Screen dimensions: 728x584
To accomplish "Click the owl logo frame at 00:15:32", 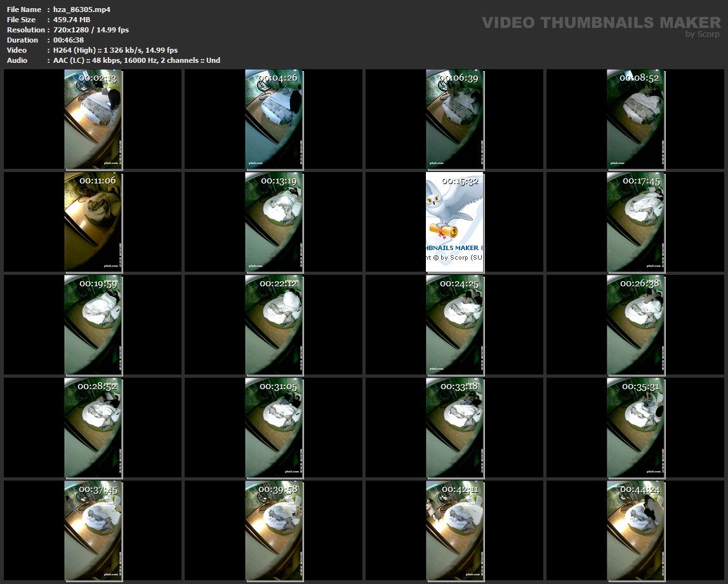I will [x=455, y=222].
